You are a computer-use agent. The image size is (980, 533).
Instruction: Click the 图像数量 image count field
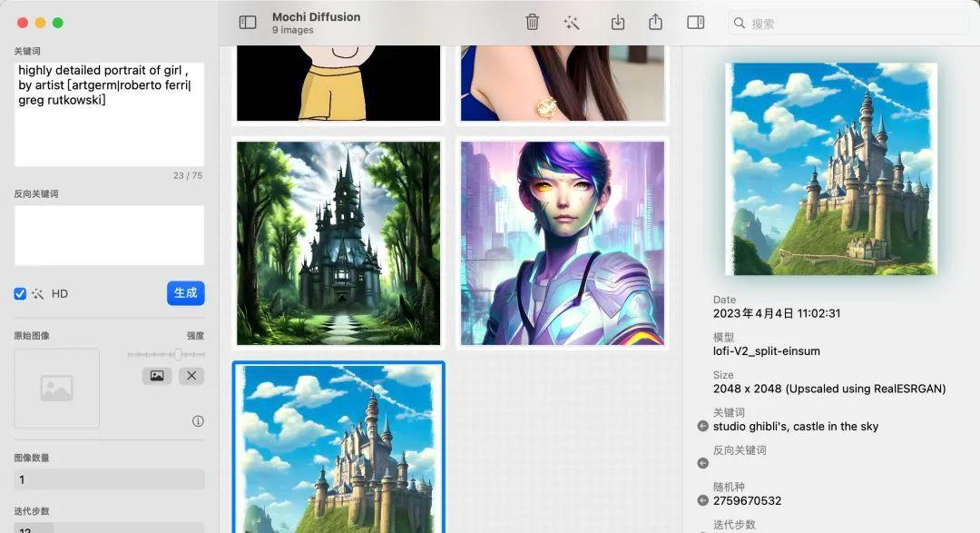(x=110, y=479)
